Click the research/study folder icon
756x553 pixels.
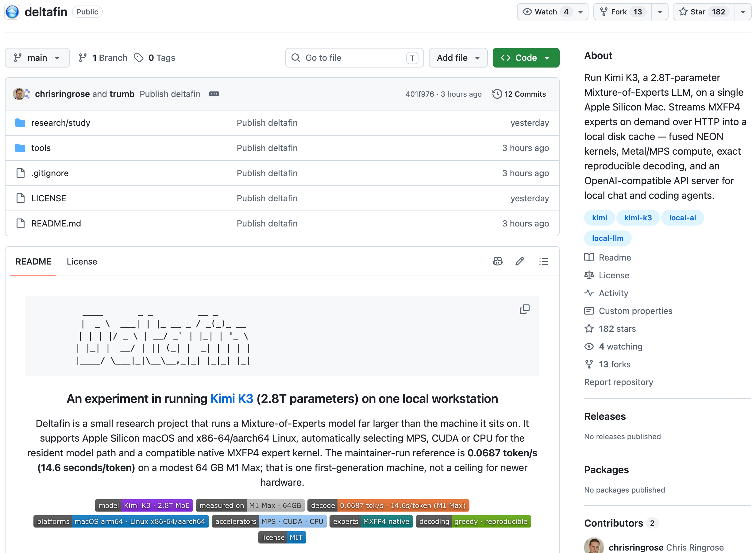point(20,123)
